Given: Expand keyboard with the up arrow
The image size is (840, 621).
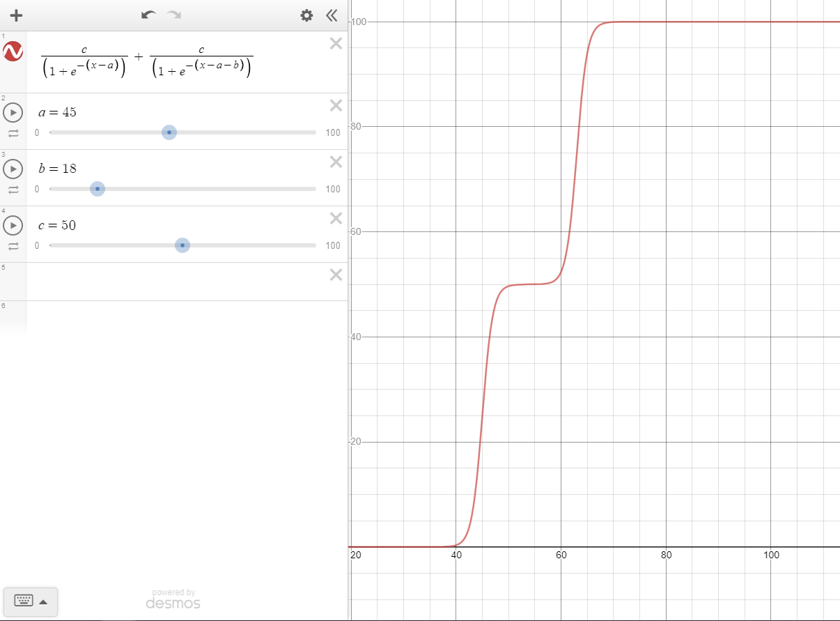Looking at the screenshot, I should [43, 601].
